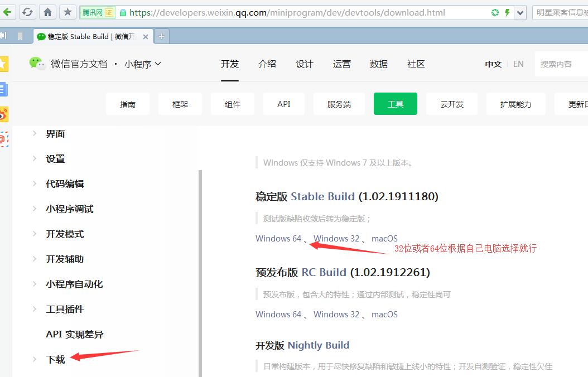Download macOS under Stable Build
Image resolution: width=588 pixels, height=377 pixels.
pos(384,239)
